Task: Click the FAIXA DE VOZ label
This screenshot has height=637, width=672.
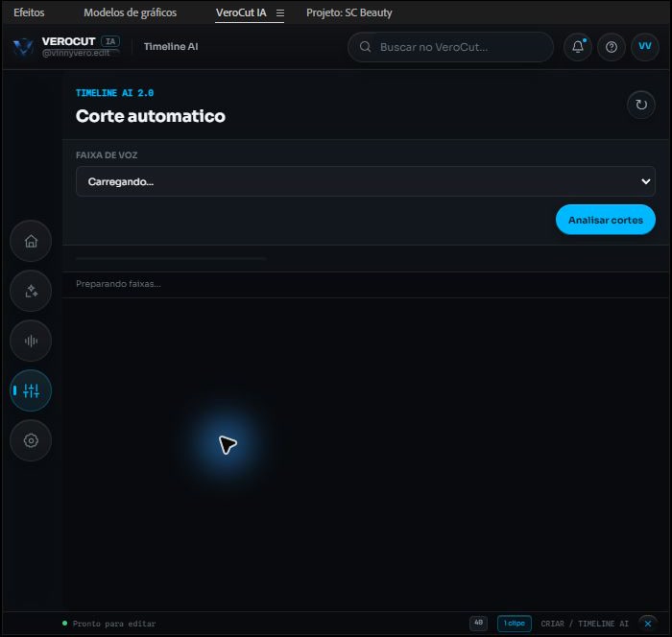Action: tap(107, 155)
